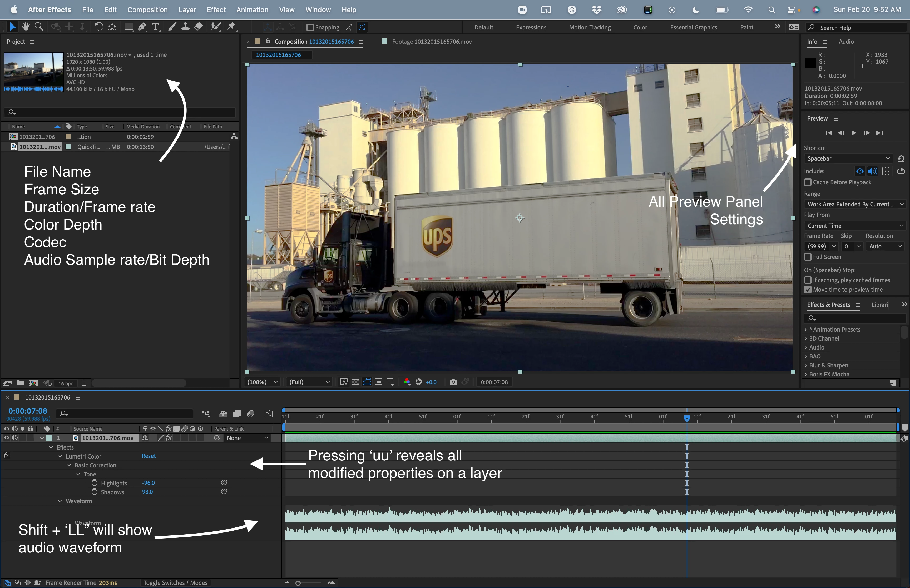The width and height of the screenshot is (910, 588).
Task: Expand the Blur & Sharpen effects category
Action: (806, 365)
